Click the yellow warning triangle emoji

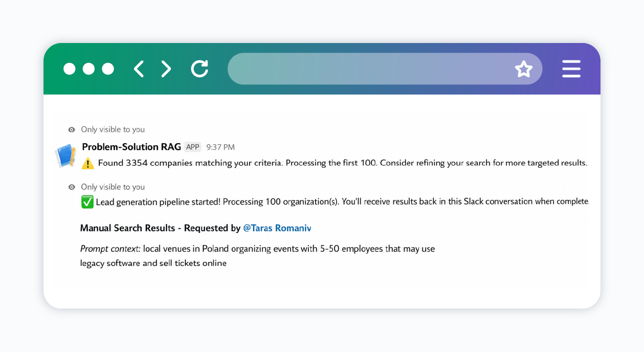88,163
